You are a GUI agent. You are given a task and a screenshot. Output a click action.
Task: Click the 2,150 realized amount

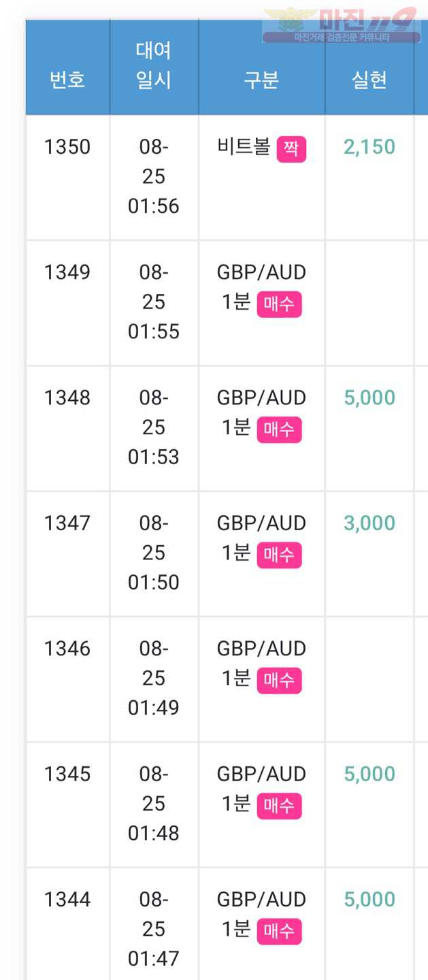pos(369,147)
